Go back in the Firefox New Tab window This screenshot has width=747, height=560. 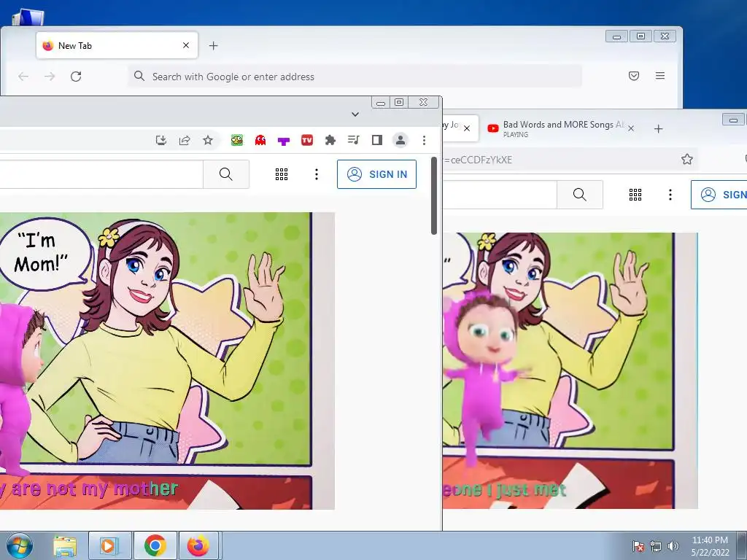(x=23, y=76)
